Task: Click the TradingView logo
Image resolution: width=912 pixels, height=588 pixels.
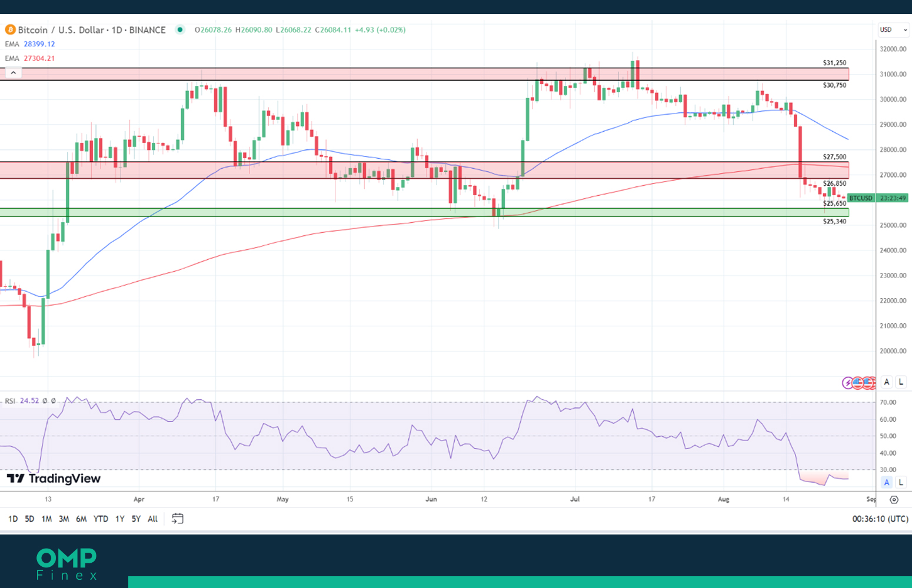Action: coord(54,479)
